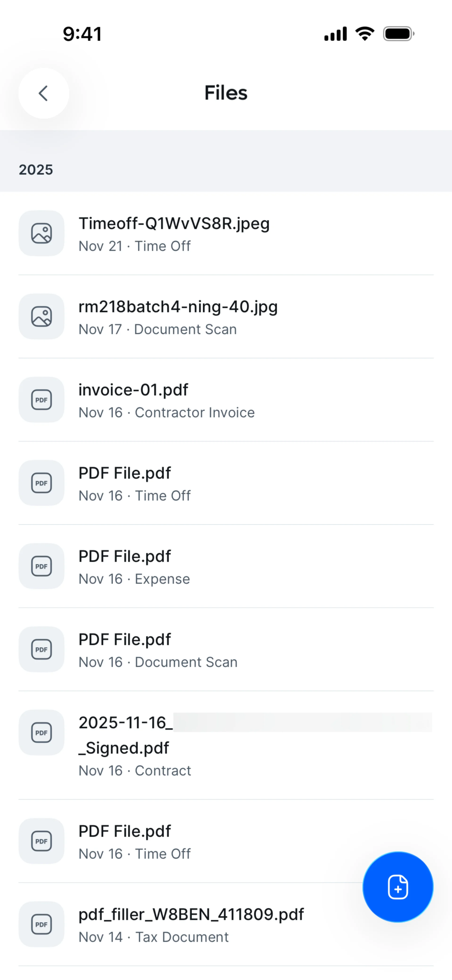Screen dimensions: 452x980
Task: Tap the back arrow button
Action: click(43, 93)
